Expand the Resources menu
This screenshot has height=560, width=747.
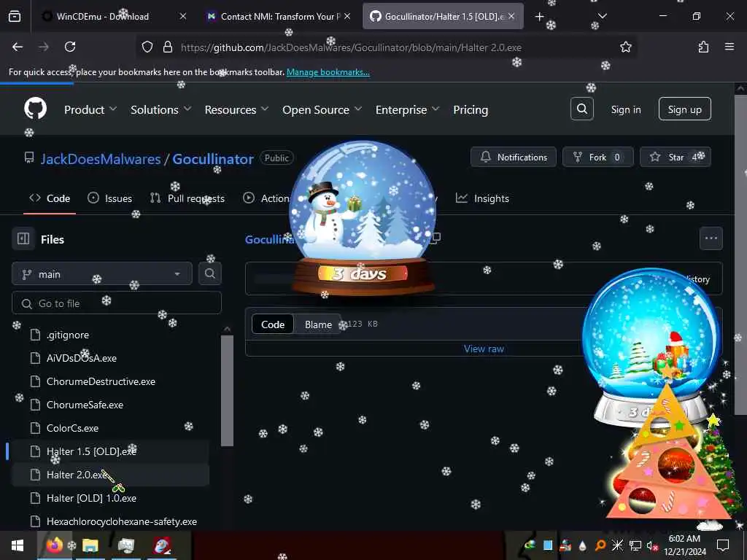236,109
